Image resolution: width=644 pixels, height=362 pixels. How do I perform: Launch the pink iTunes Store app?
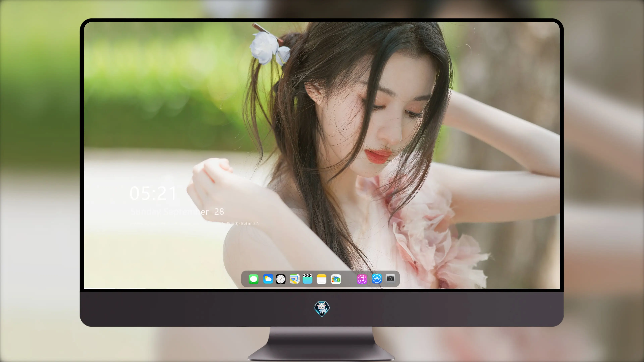(x=362, y=279)
